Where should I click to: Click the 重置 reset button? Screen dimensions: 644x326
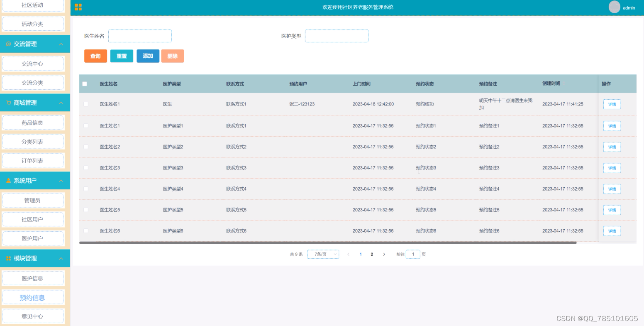pyautogui.click(x=122, y=56)
